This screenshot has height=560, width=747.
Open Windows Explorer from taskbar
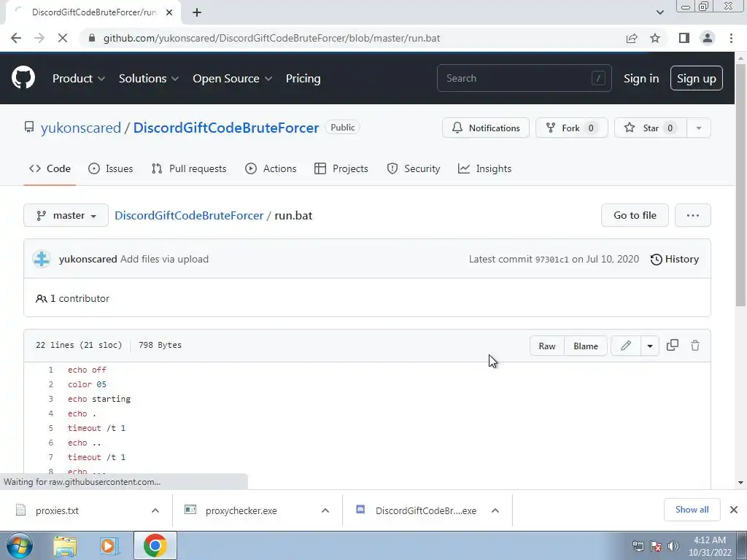pyautogui.click(x=65, y=546)
